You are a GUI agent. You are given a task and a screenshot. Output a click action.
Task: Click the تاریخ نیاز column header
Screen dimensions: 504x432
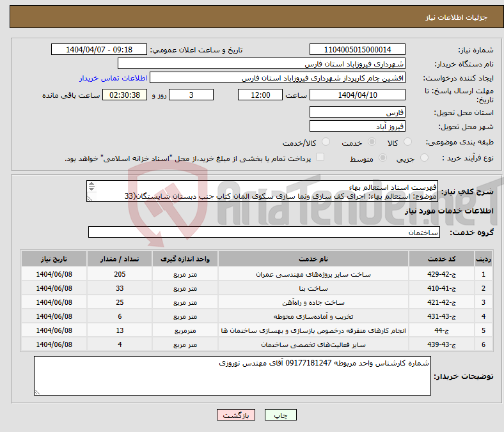click(x=54, y=259)
